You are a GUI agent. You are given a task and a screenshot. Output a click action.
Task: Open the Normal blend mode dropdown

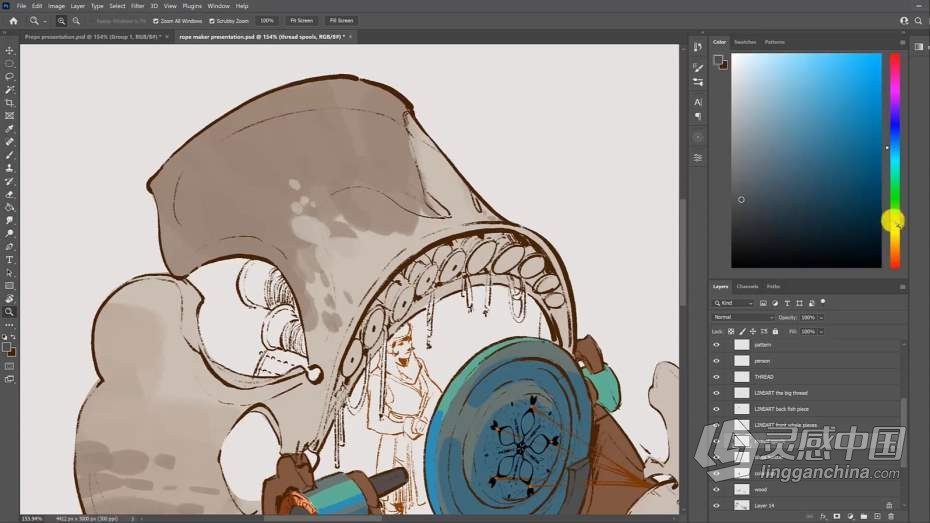[742, 317]
